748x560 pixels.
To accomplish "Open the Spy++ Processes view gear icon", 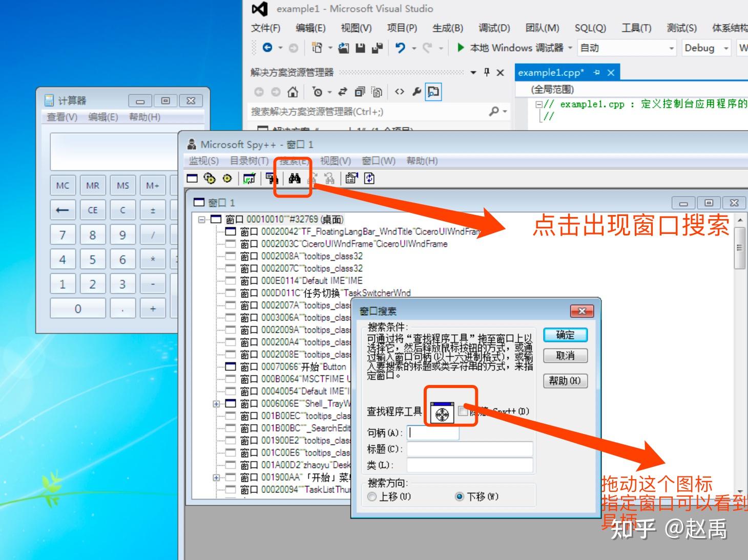I will coord(210,178).
